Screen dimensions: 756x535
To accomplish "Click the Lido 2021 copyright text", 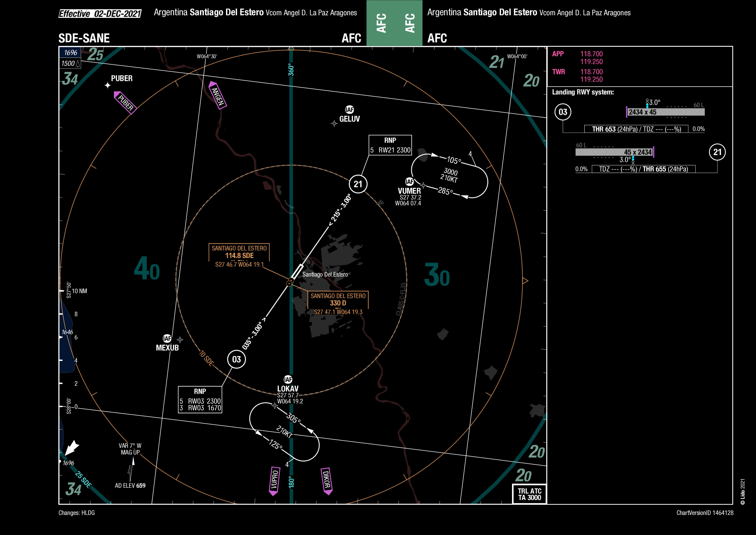I will 742,492.
